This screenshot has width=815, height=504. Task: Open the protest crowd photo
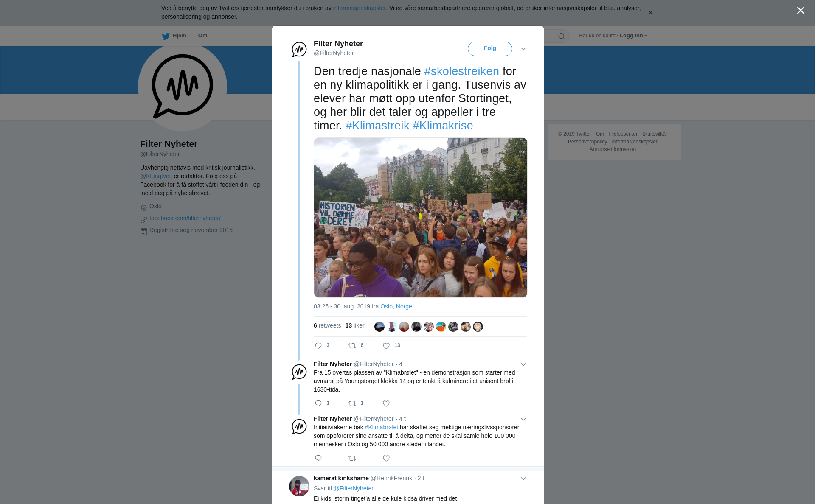tap(420, 217)
